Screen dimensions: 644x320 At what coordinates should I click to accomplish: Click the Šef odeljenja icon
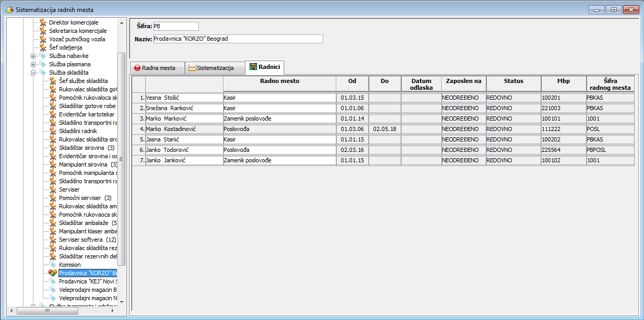coord(43,48)
